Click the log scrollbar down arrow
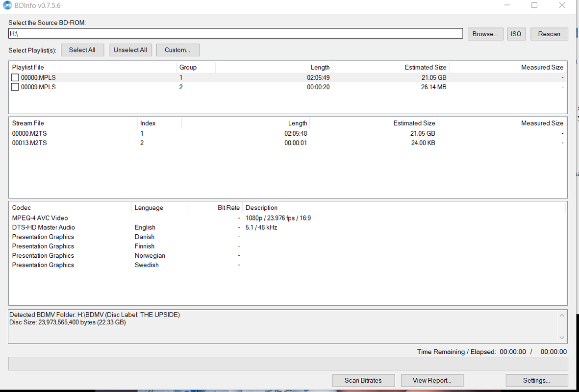The width and height of the screenshot is (579, 392). [562, 338]
